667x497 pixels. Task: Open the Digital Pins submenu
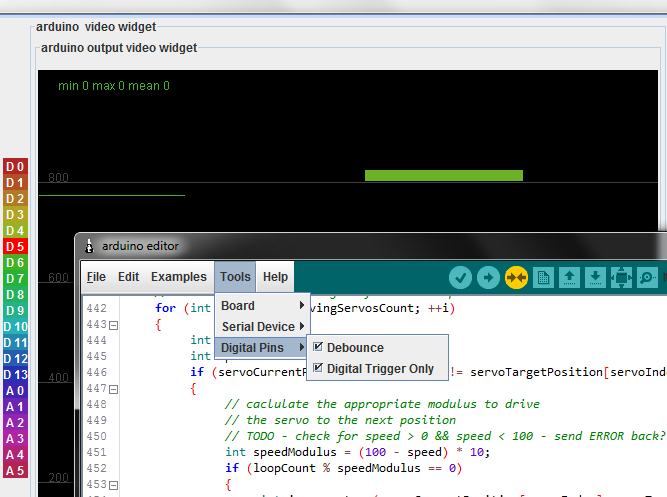point(262,347)
